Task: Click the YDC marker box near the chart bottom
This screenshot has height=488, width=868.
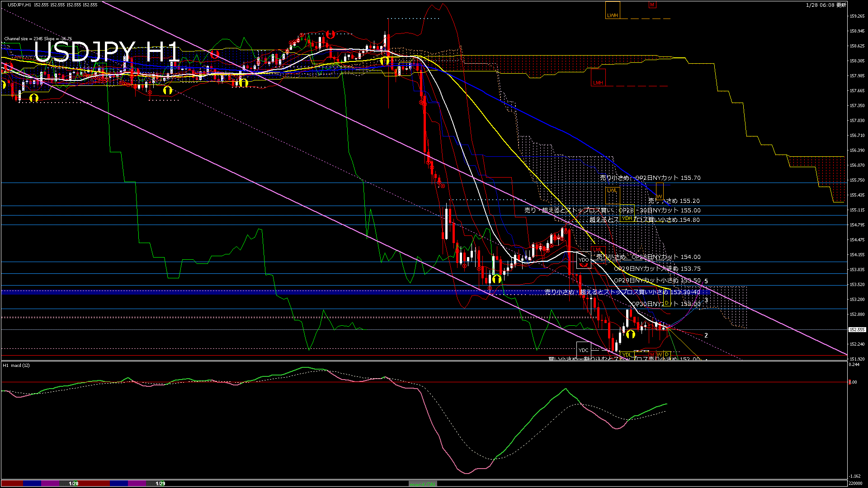Action: coord(584,350)
